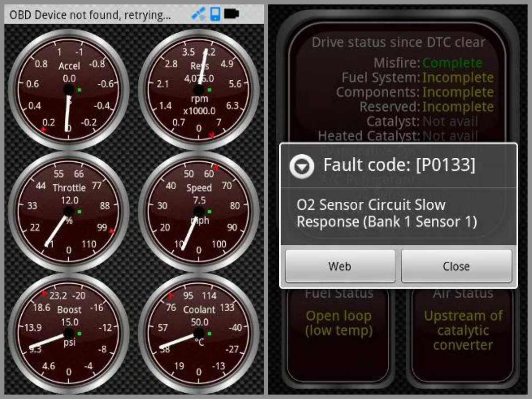Tap the phone connection status icon

pos(215,14)
